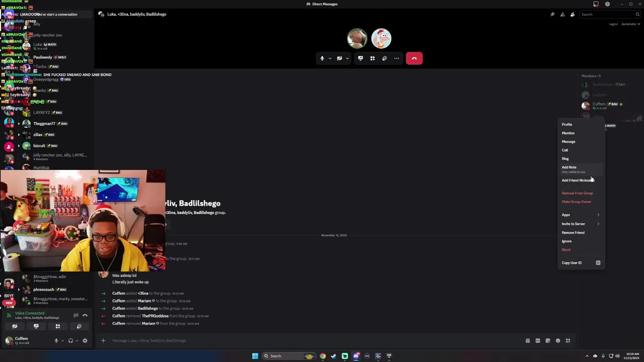Open mic options chevron in user panel

tap(62, 340)
